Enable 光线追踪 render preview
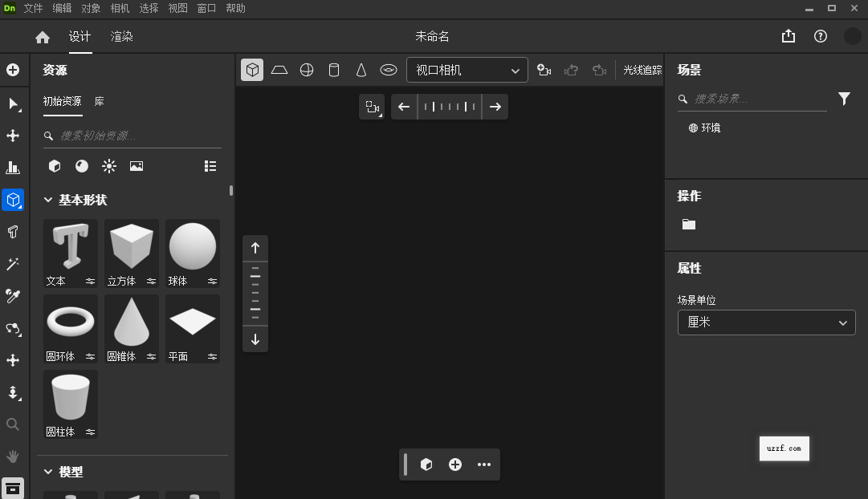The height and width of the screenshot is (499, 868). pos(643,70)
